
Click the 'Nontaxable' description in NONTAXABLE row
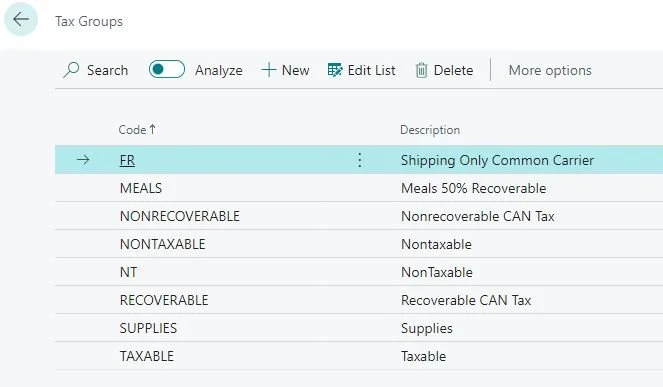436,244
